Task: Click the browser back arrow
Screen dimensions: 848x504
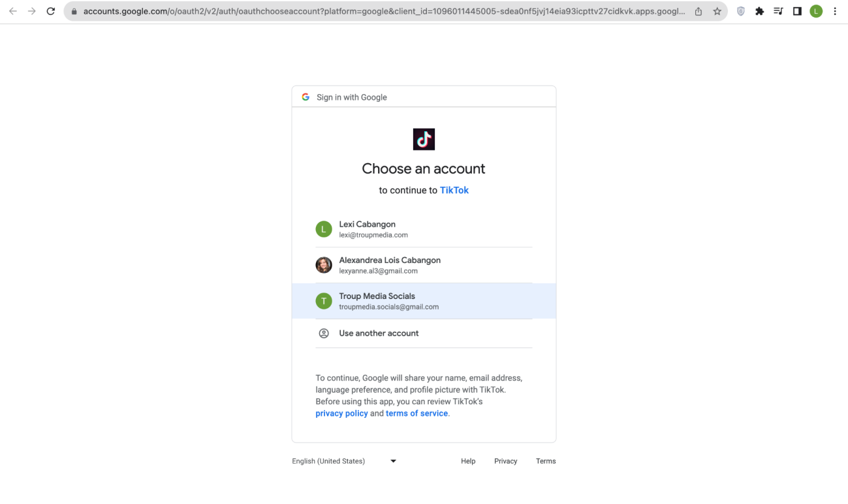Action: [12, 11]
